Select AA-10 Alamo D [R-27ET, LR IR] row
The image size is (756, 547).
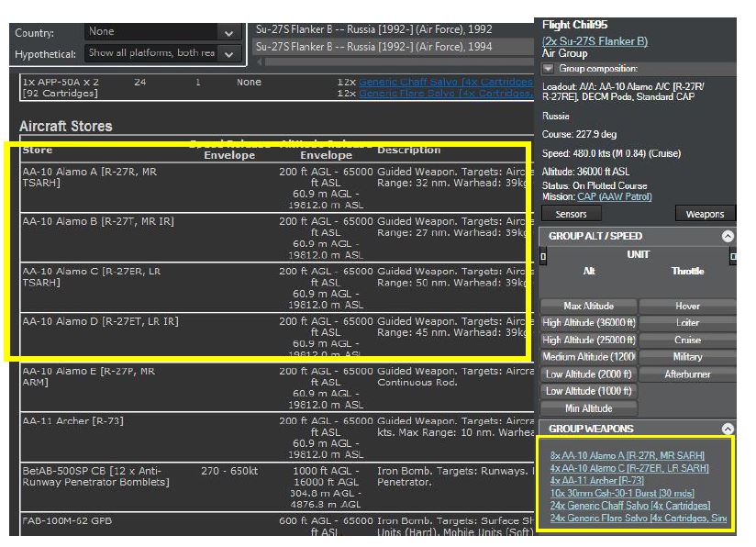click(x=277, y=338)
